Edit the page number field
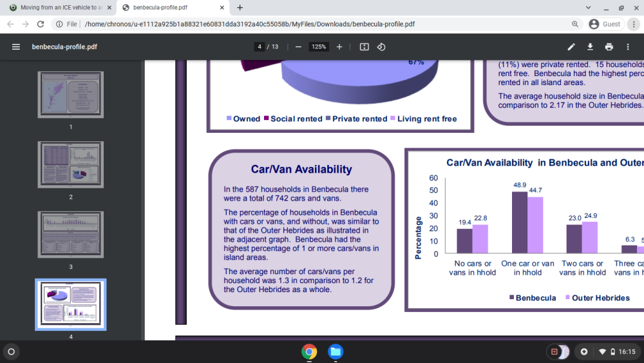 pyautogui.click(x=260, y=47)
